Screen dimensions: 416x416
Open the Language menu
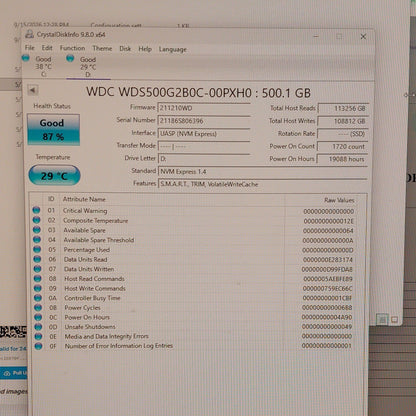click(172, 49)
